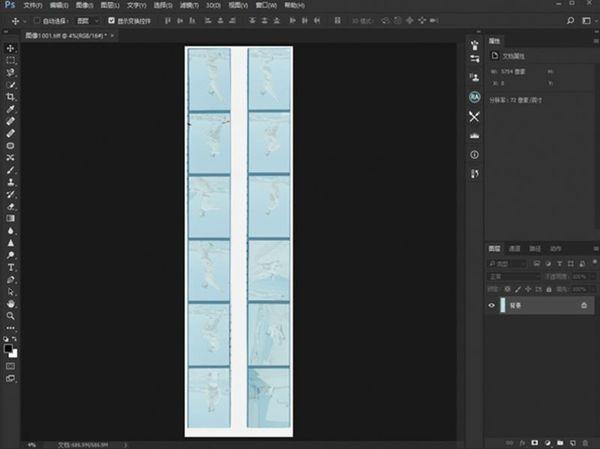Open the Layers panel flyout menu
The height and width of the screenshot is (449, 600).
click(x=596, y=249)
